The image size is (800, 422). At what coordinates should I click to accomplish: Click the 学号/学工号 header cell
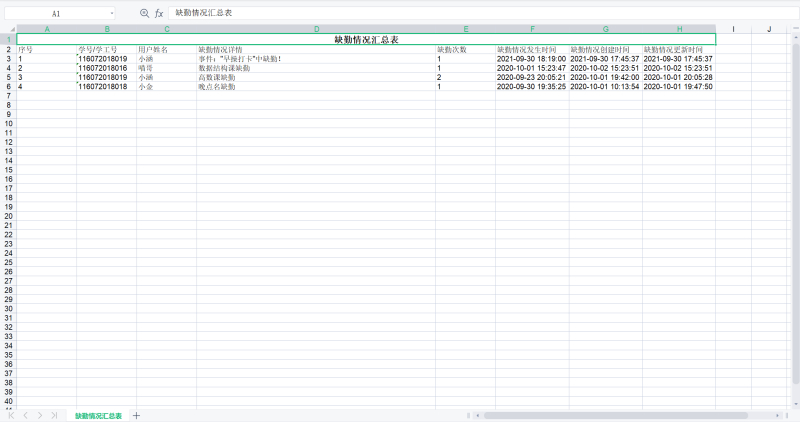point(107,49)
